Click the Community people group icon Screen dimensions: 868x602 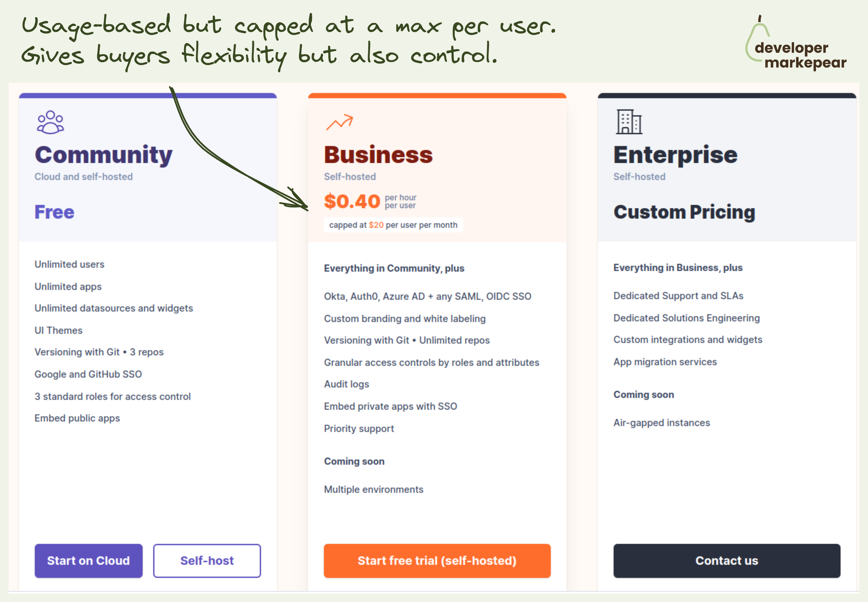[50, 122]
